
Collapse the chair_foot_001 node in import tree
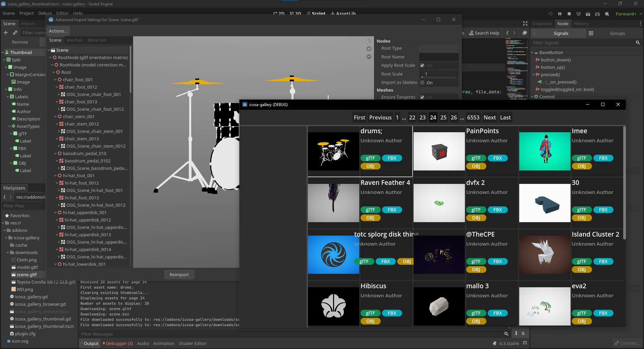56,80
